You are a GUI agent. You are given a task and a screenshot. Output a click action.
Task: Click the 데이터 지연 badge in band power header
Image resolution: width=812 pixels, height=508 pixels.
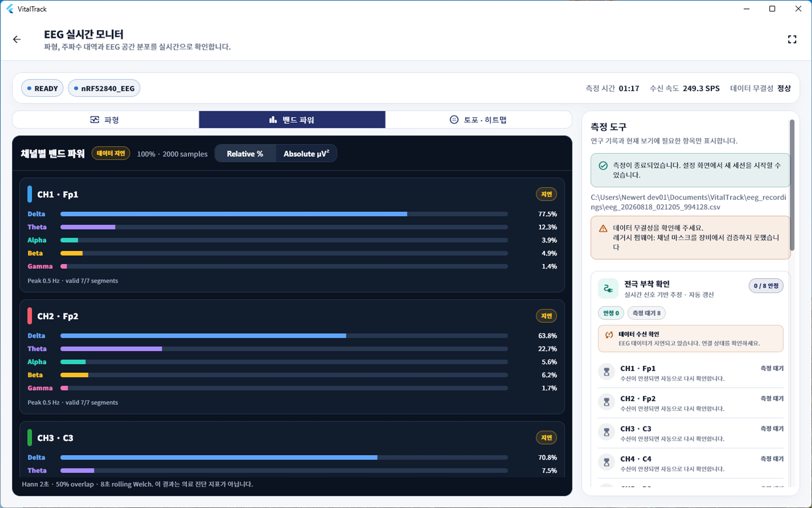pos(111,153)
